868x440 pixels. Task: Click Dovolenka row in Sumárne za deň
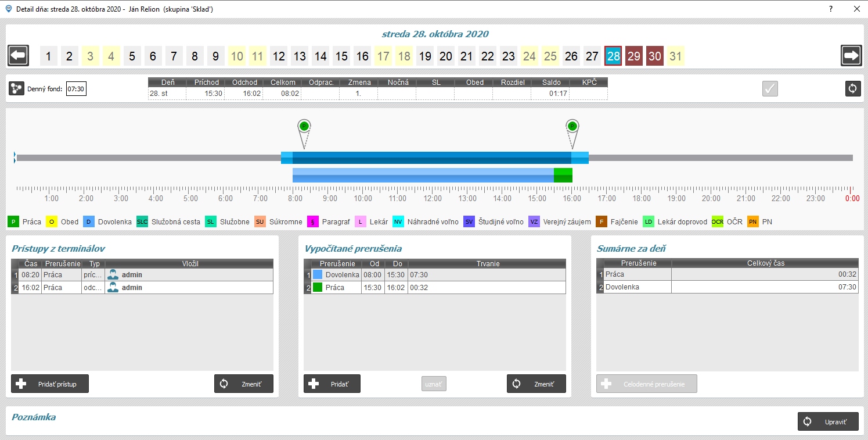tap(727, 287)
